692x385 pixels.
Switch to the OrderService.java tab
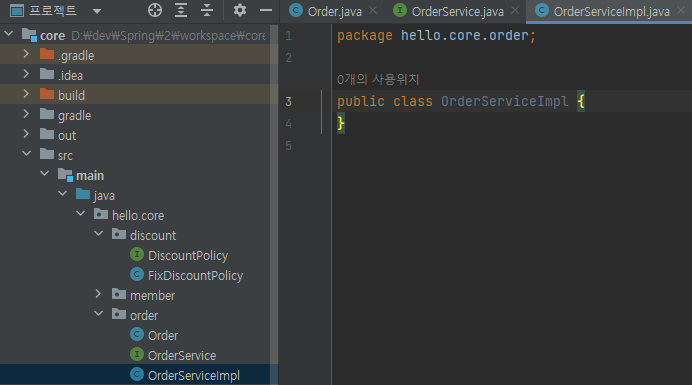pyautogui.click(x=458, y=11)
